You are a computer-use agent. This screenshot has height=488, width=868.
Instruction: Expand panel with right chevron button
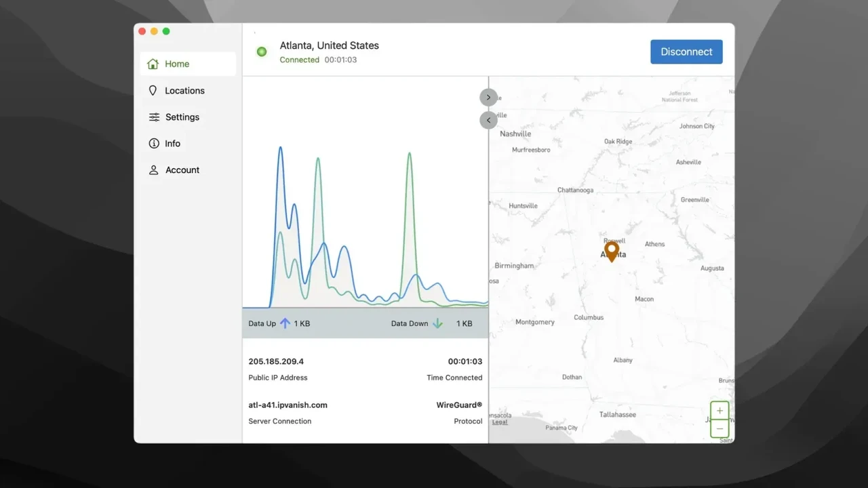(488, 98)
